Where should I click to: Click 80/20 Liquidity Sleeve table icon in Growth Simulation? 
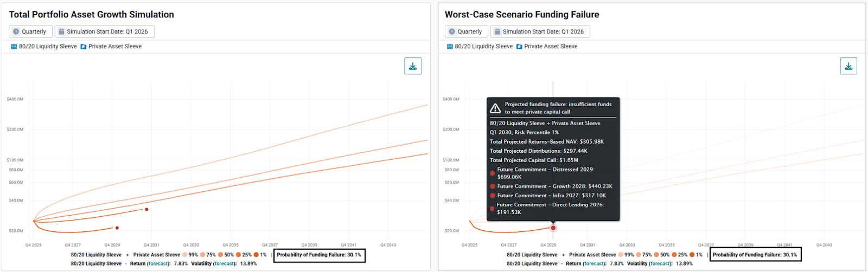tap(14, 47)
